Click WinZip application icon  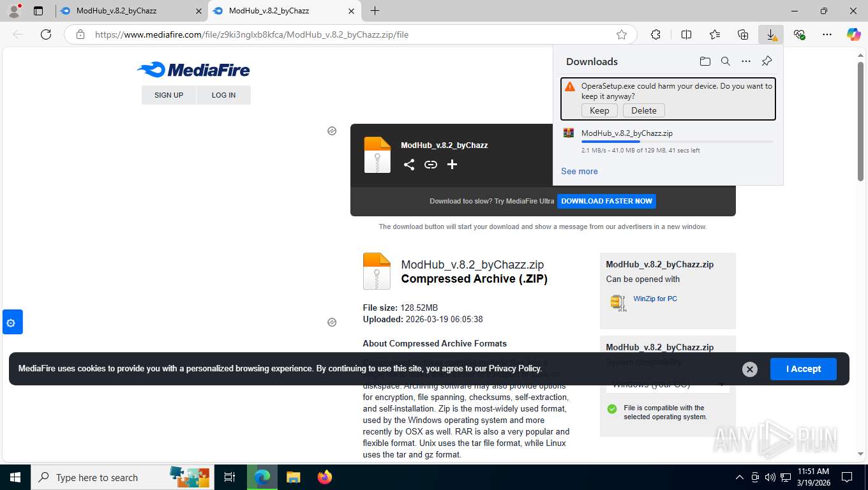point(618,302)
